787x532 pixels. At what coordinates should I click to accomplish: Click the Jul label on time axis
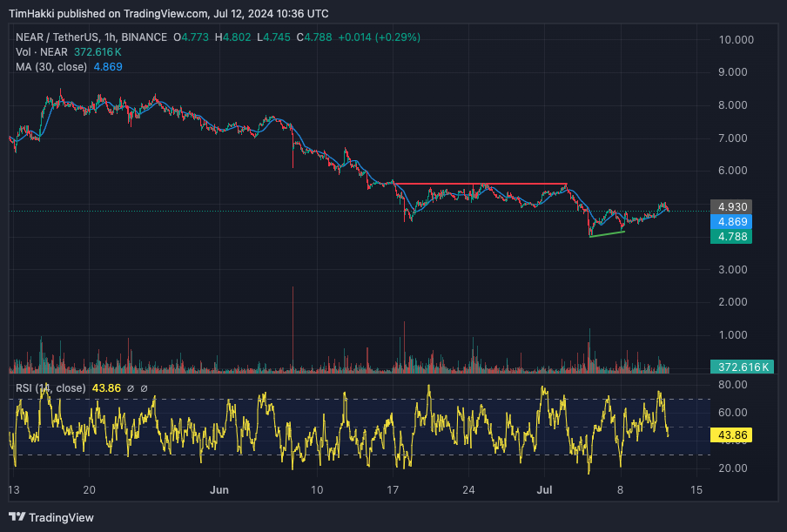click(548, 489)
